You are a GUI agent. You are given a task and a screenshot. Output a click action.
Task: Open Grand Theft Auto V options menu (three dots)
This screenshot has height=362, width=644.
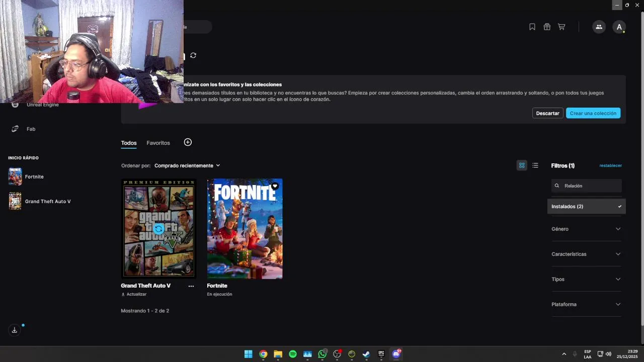pos(191,286)
